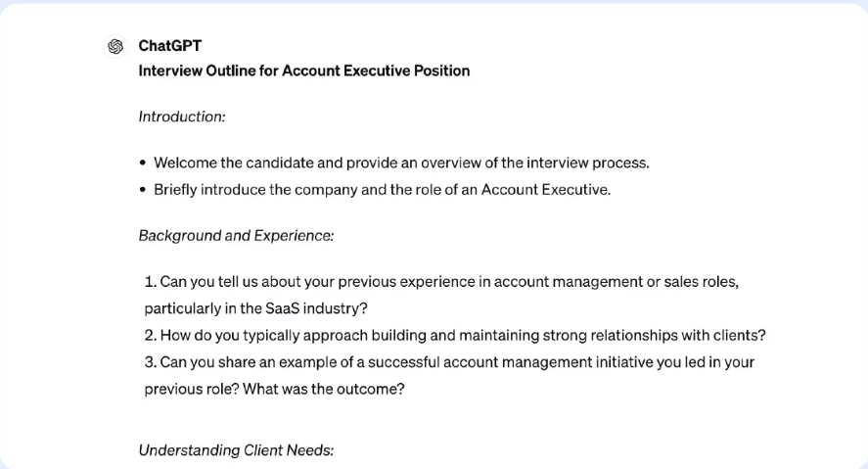The width and height of the screenshot is (868, 469).
Task: Click the Understanding Client Needs heading
Action: point(236,450)
